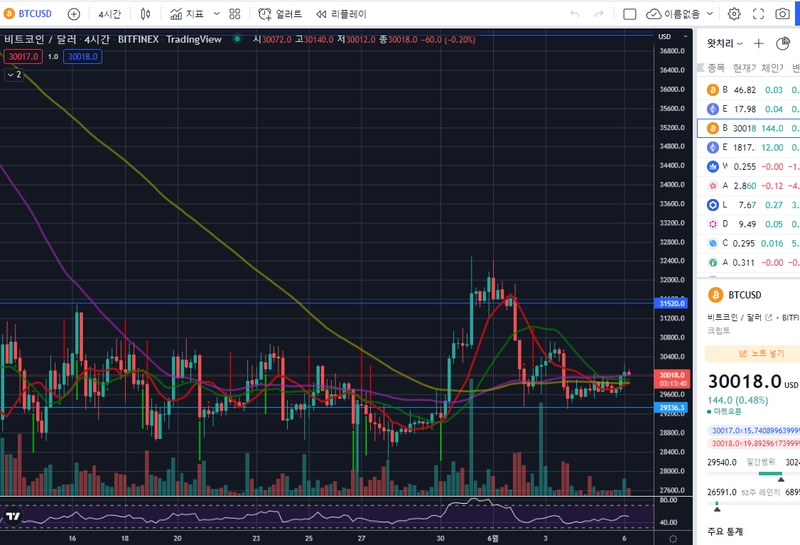Collapse the indicator legend with 2 toggle

pyautogui.click(x=14, y=75)
